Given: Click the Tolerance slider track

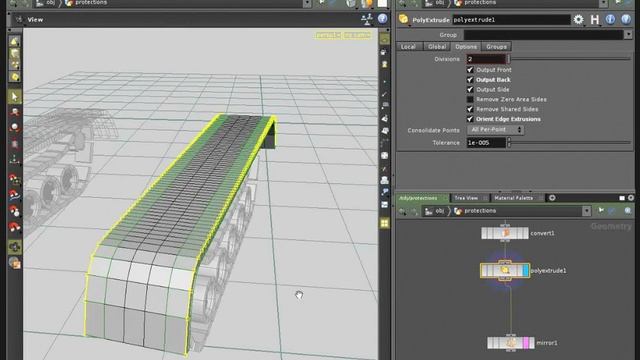Looking at the screenshot, I should pyautogui.click(x=571, y=142).
